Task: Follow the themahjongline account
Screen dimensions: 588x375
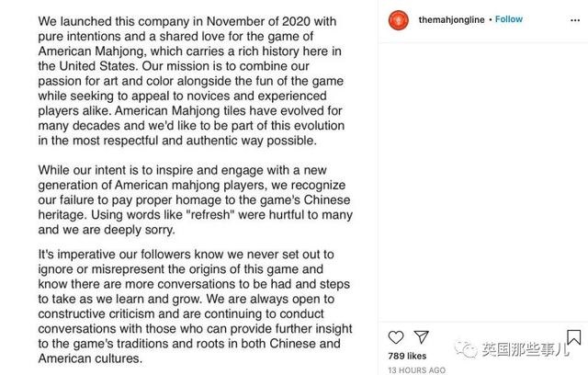Action: tap(509, 18)
